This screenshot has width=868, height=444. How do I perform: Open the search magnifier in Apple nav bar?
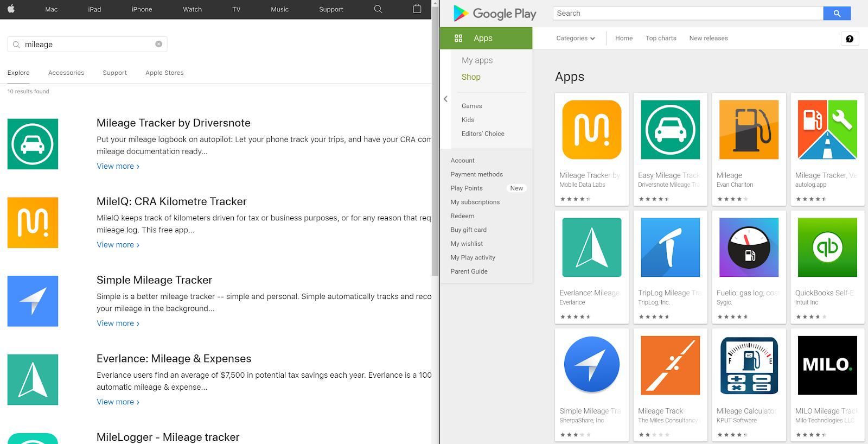(x=378, y=9)
